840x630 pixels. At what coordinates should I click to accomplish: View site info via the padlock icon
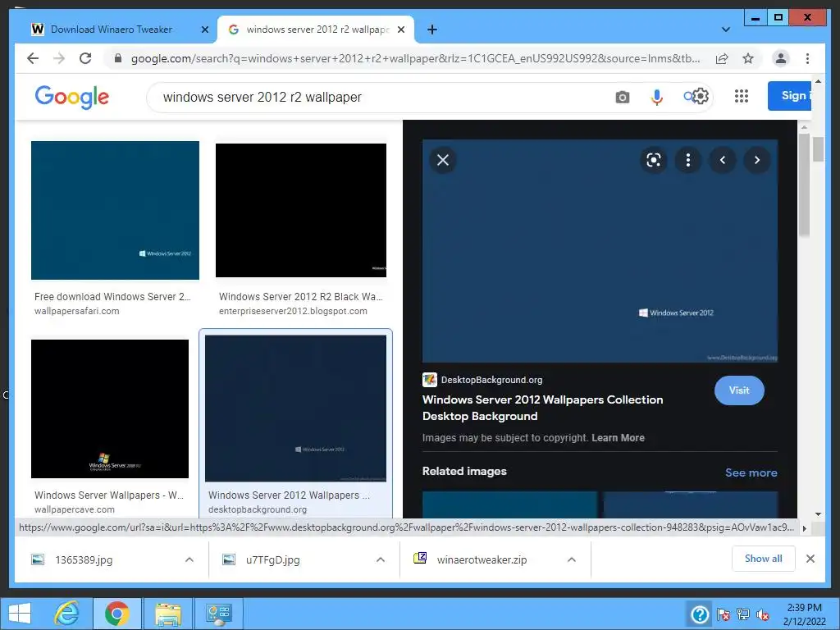pyautogui.click(x=118, y=58)
